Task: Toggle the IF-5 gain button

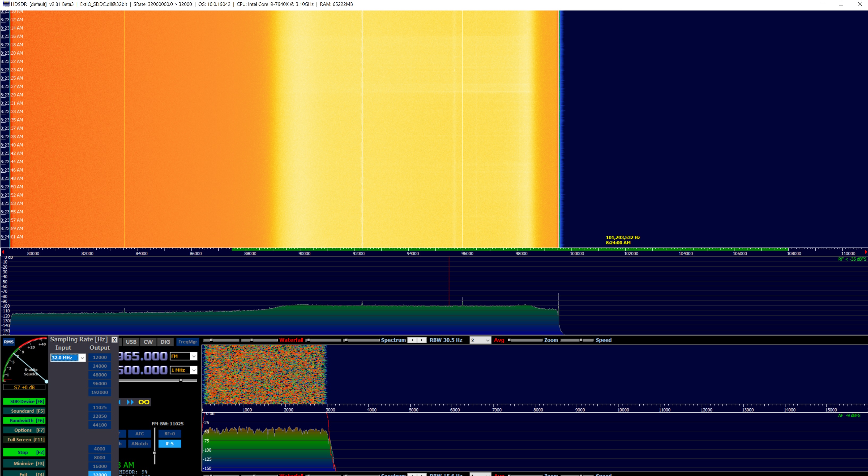Action: point(169,444)
